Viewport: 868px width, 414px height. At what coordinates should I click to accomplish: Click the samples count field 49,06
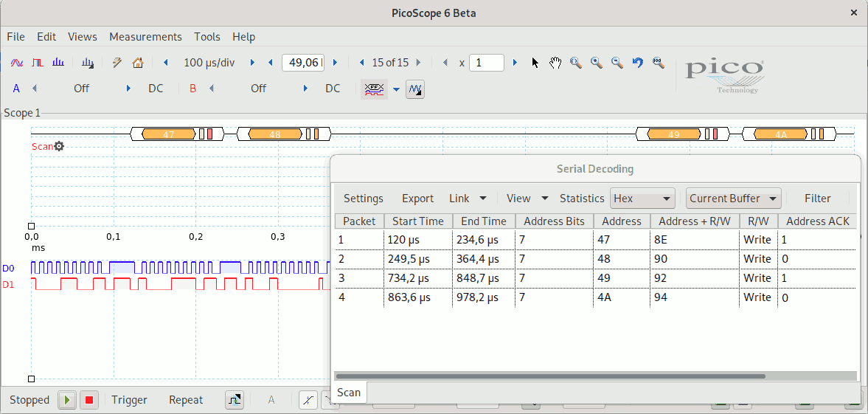pyautogui.click(x=303, y=63)
